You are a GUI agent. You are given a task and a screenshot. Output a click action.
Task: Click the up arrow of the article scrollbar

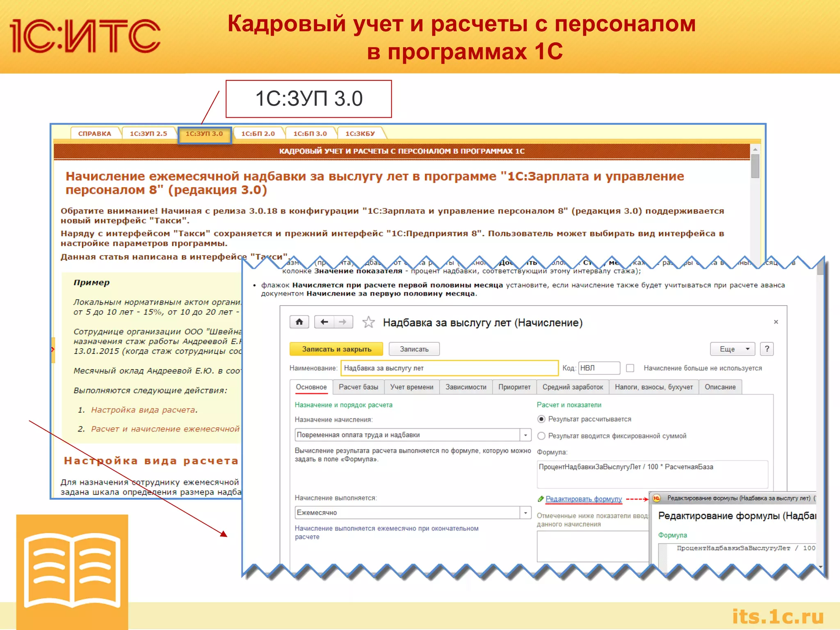point(755,150)
